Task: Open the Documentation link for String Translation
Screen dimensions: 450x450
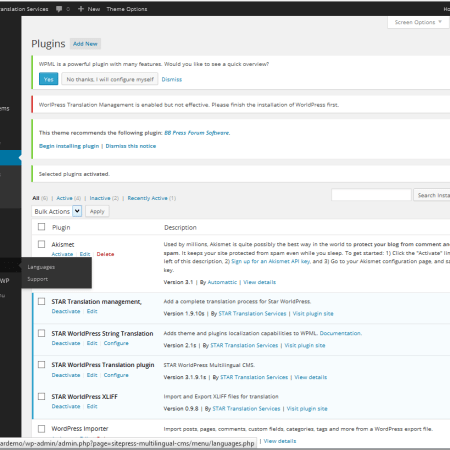Action: (x=340, y=333)
